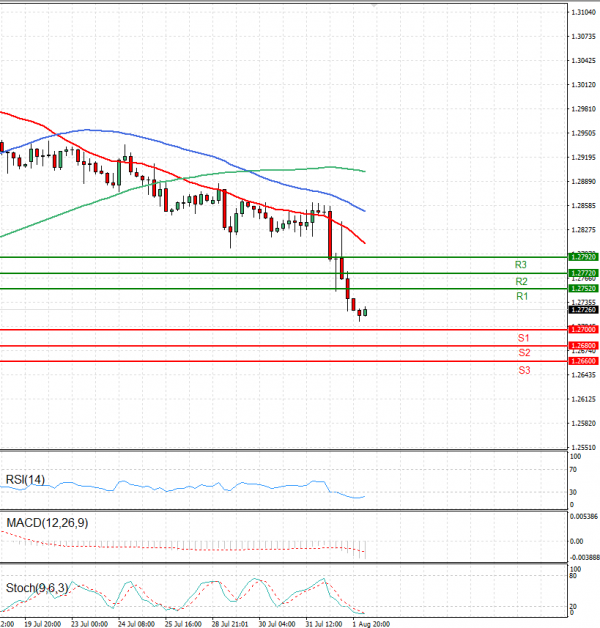Click the 1.28890 price axis value

pos(584,181)
